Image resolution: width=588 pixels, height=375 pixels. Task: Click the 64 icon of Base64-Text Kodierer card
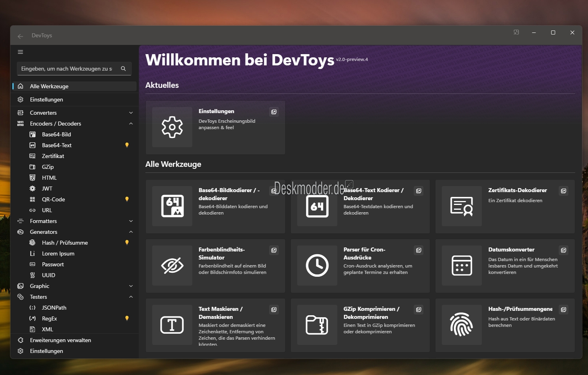click(317, 206)
